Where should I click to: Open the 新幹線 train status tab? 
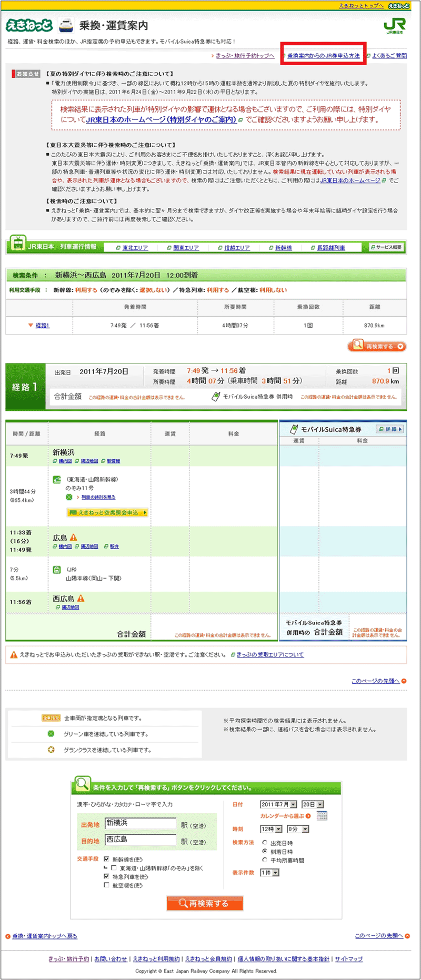pos(283,248)
